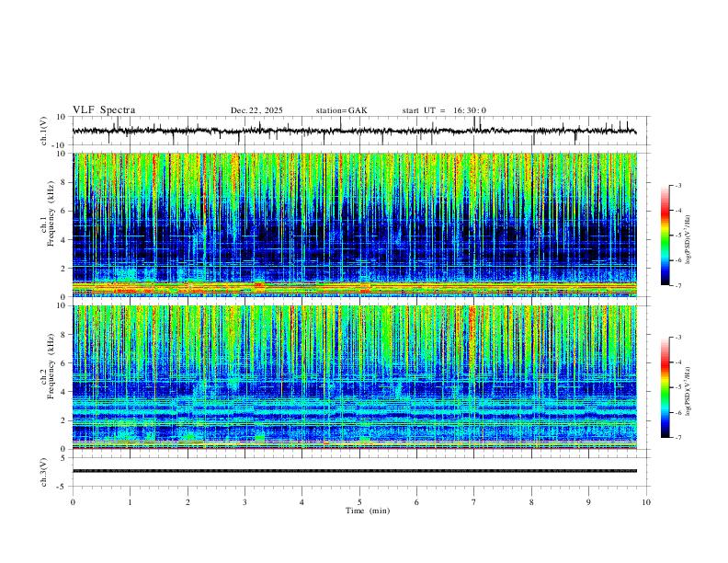Click the "VLF Spectra" plot title
This screenshot has width=728, height=563.
tap(104, 110)
